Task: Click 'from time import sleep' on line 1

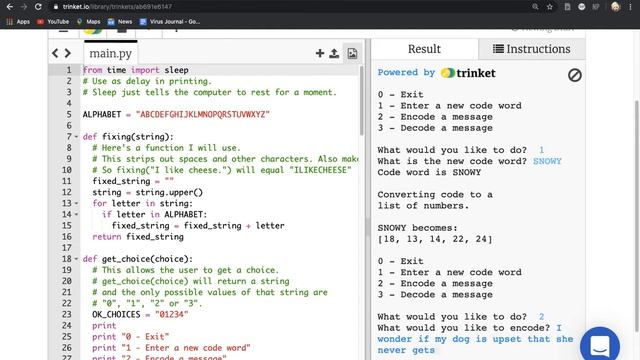Action: pyautogui.click(x=136, y=70)
